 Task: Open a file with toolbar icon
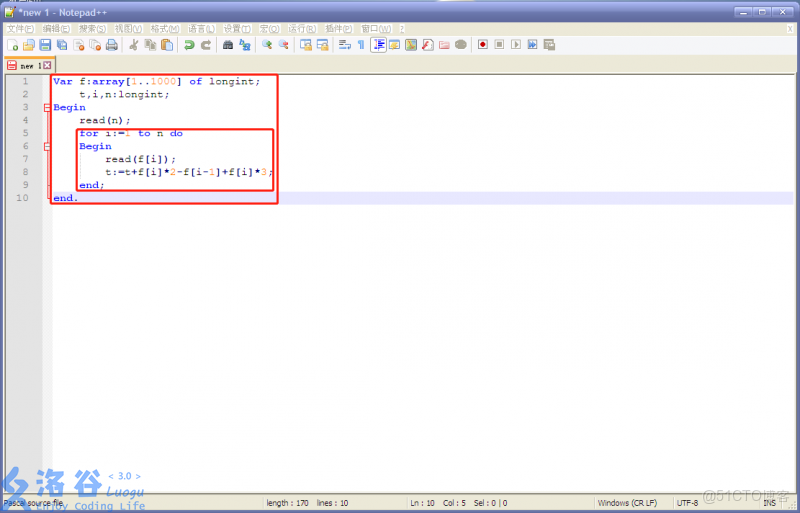coord(29,45)
